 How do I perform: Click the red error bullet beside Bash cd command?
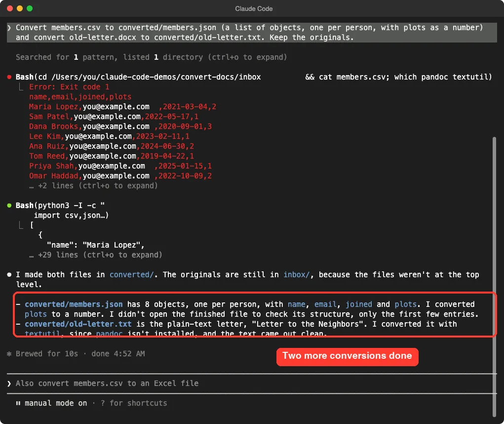tap(9, 77)
